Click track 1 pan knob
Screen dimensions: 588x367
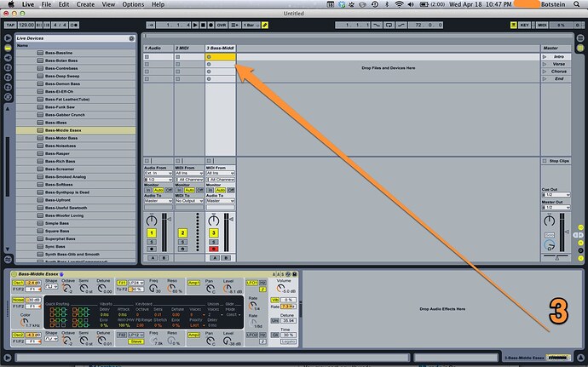click(152, 220)
